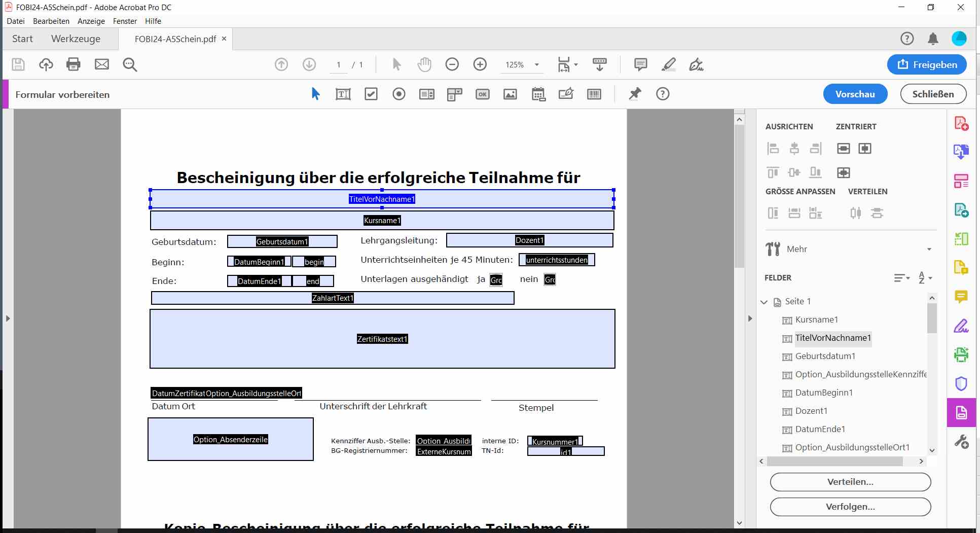Expand the Mehr options dropdown
Screen dimensions: 980x533
[x=929, y=249]
